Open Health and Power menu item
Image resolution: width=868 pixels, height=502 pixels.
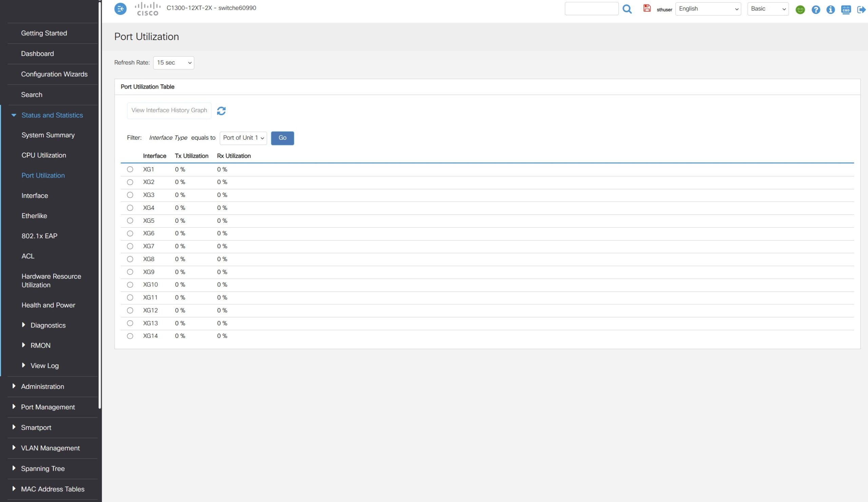pyautogui.click(x=48, y=305)
